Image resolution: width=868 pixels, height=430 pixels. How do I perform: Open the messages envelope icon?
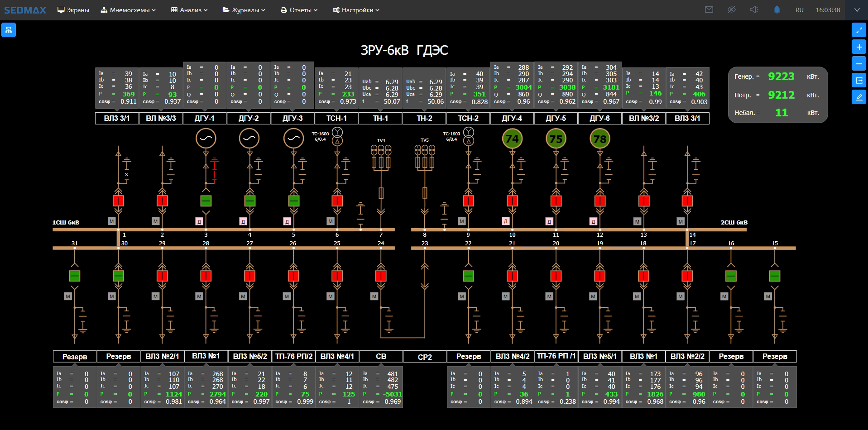click(709, 10)
